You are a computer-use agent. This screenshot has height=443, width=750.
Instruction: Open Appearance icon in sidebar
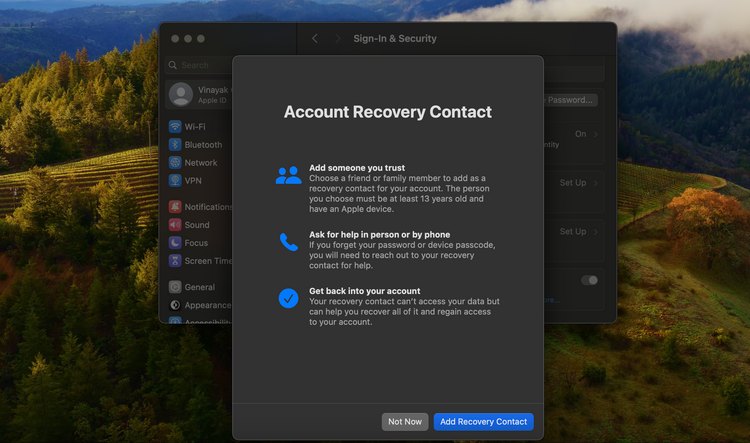[x=175, y=305]
